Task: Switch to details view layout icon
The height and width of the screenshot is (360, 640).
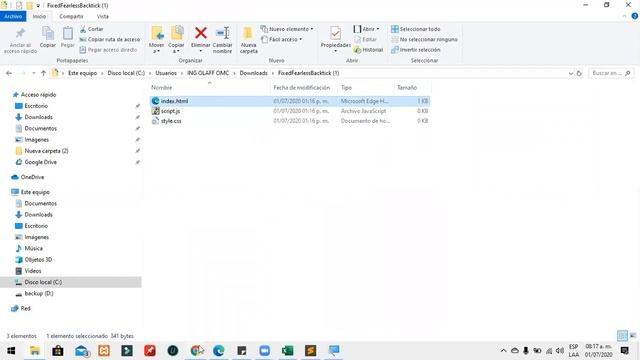Action: 622,336
